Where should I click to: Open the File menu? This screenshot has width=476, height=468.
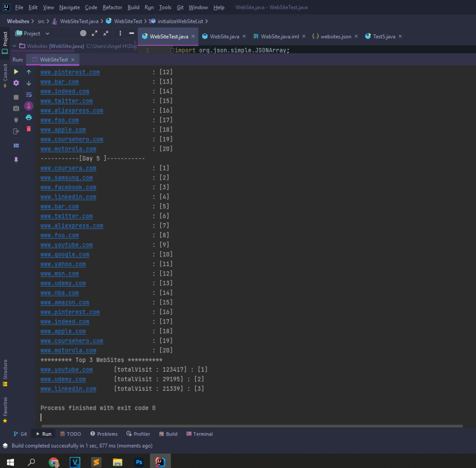tap(19, 7)
